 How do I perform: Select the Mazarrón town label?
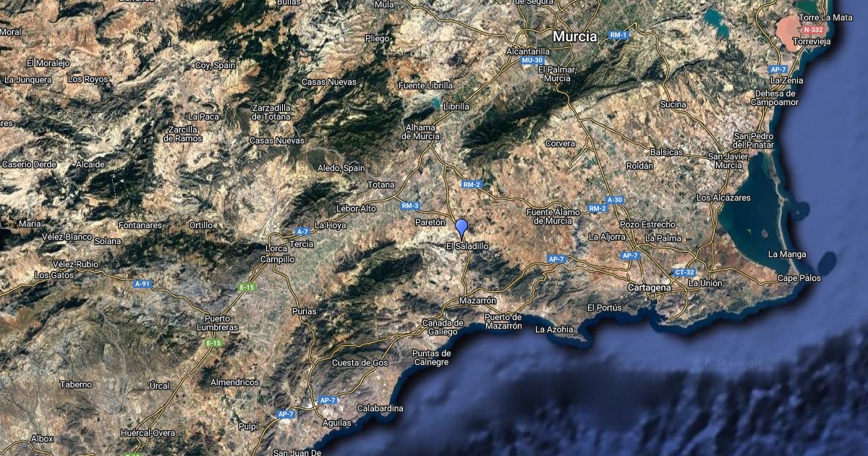coord(478,300)
